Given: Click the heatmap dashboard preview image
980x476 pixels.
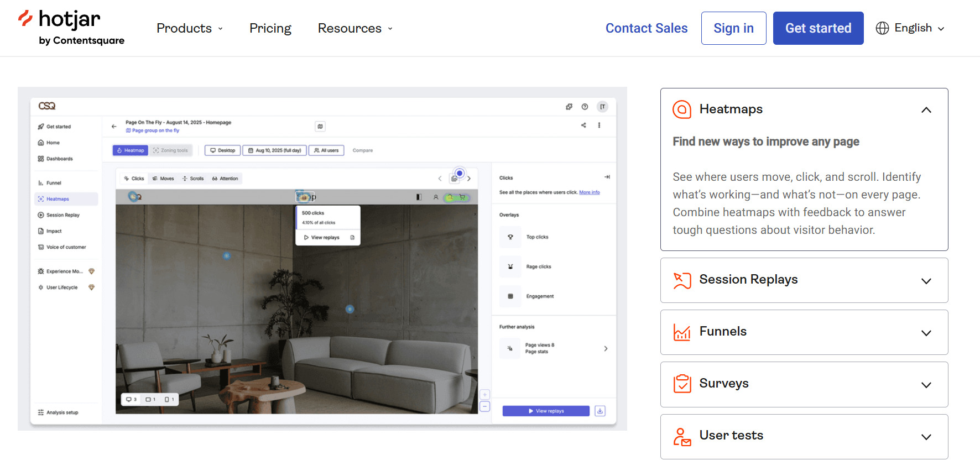Looking at the screenshot, I should point(322,259).
